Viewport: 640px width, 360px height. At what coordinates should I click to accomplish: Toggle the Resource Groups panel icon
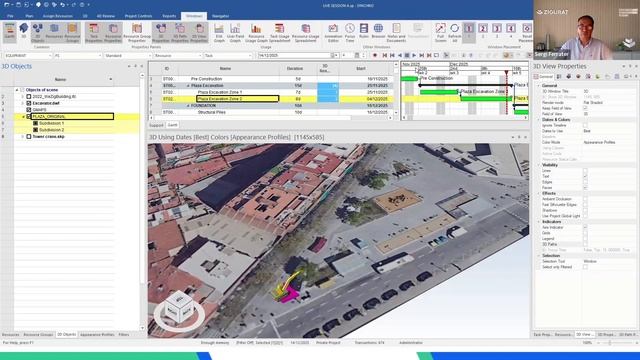click(73, 32)
